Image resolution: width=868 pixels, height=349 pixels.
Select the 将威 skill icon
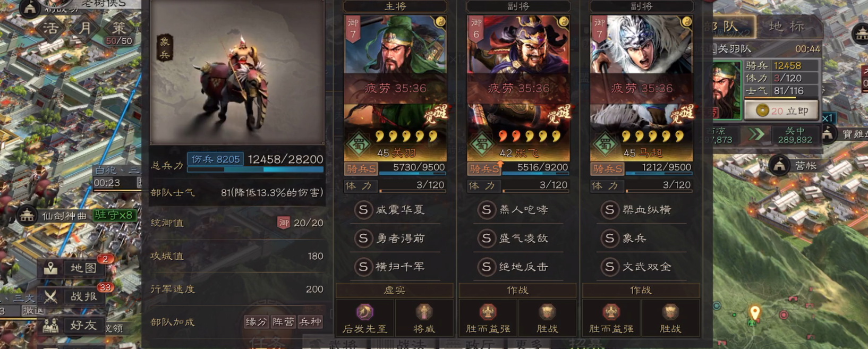[x=424, y=312]
